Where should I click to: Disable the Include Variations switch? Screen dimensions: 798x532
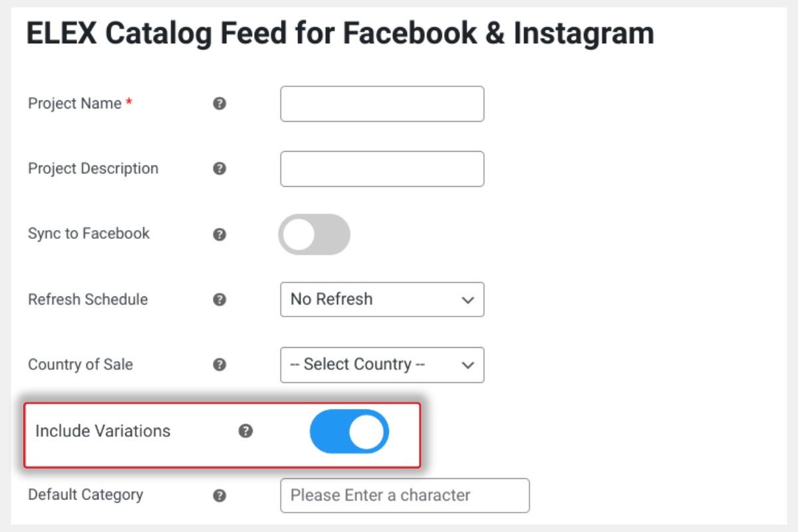click(348, 431)
